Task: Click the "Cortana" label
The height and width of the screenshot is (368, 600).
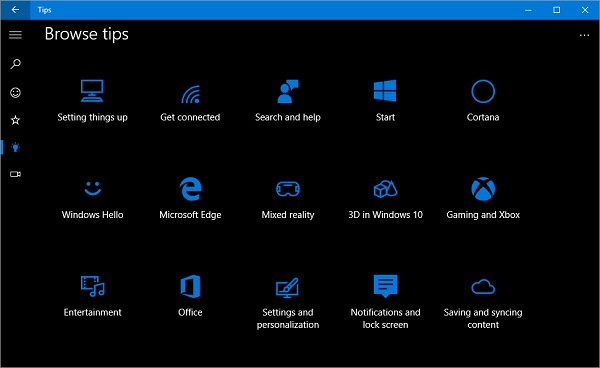Action: pyautogui.click(x=483, y=117)
